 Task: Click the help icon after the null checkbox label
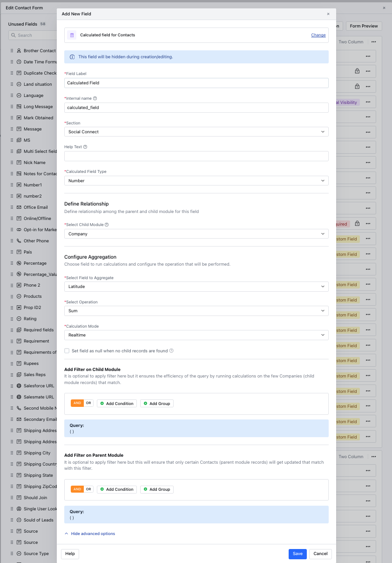[x=171, y=351]
